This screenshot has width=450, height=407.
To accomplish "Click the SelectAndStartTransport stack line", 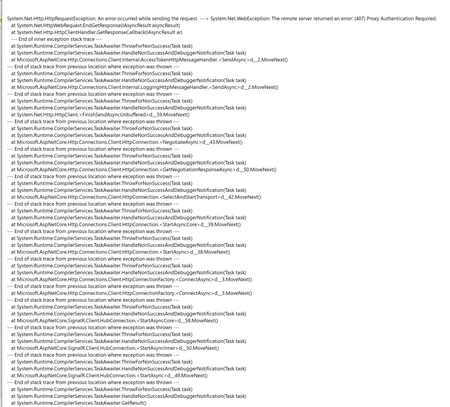I will [136, 197].
